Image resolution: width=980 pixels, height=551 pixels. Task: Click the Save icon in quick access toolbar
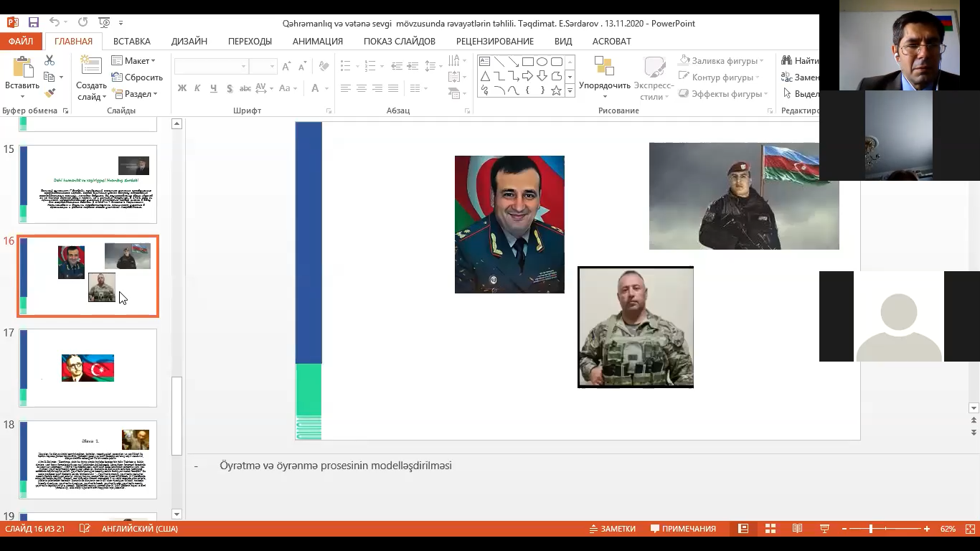pos(34,23)
